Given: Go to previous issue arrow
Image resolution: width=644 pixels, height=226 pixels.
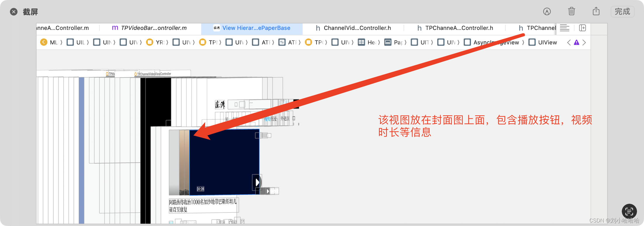Looking at the screenshot, I should (569, 42).
